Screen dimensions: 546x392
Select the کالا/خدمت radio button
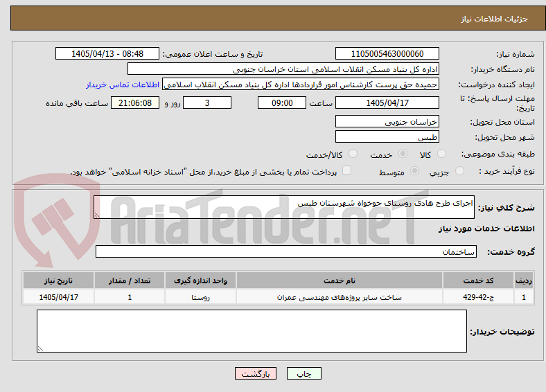(x=353, y=154)
